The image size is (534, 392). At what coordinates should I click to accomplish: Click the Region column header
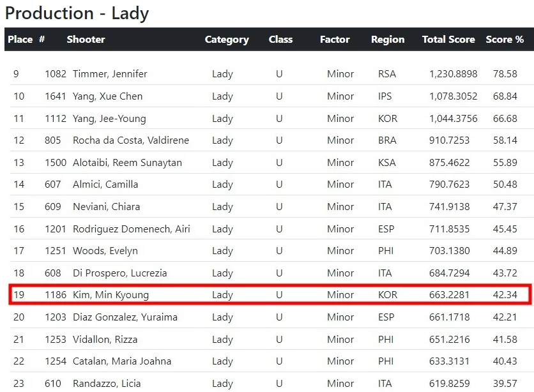point(388,40)
